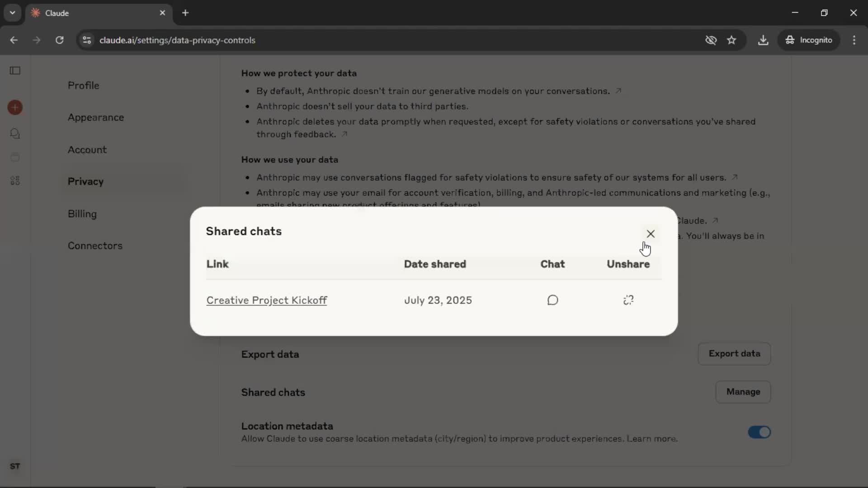Click the Manage shared chats button
This screenshot has width=868, height=488.
[743, 392]
